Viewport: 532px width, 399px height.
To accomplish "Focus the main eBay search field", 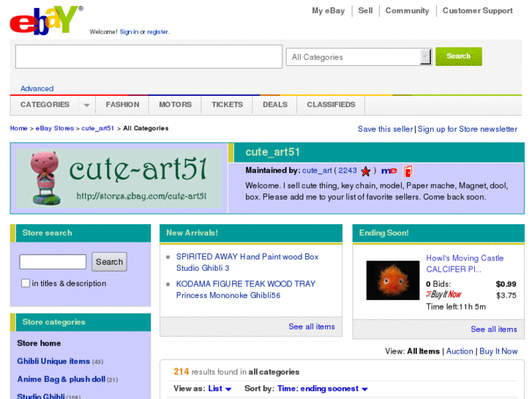I will coord(149,56).
